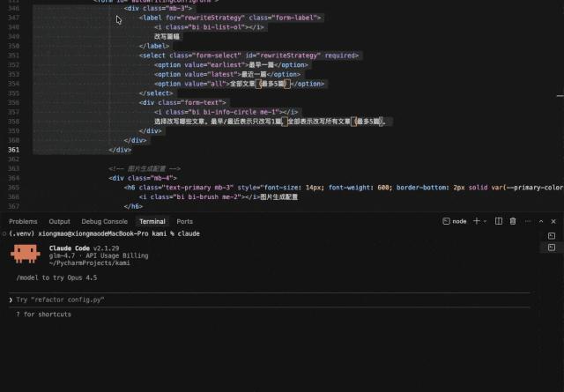Click the 'bi bi-info-circle me-1' tag line

[x=226, y=112]
